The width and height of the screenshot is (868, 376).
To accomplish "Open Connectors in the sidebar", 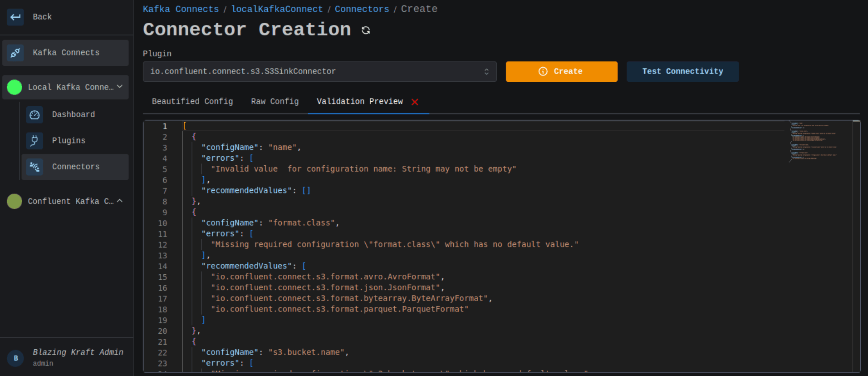I will coord(75,167).
